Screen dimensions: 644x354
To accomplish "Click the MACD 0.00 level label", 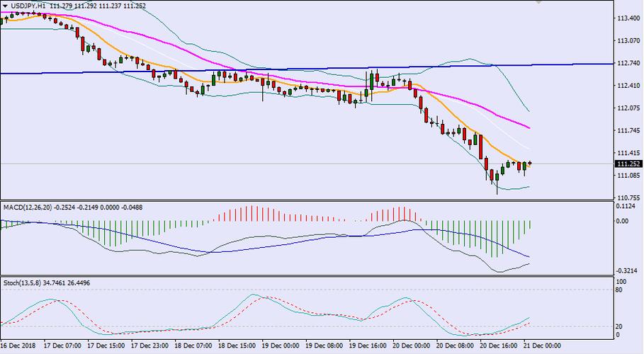I will tap(623, 221).
